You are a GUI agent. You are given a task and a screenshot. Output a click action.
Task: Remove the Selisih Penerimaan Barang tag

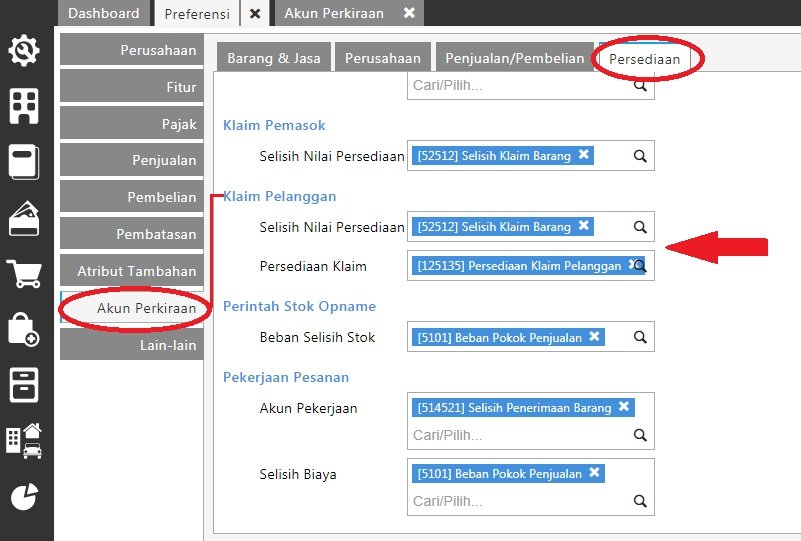coord(624,407)
